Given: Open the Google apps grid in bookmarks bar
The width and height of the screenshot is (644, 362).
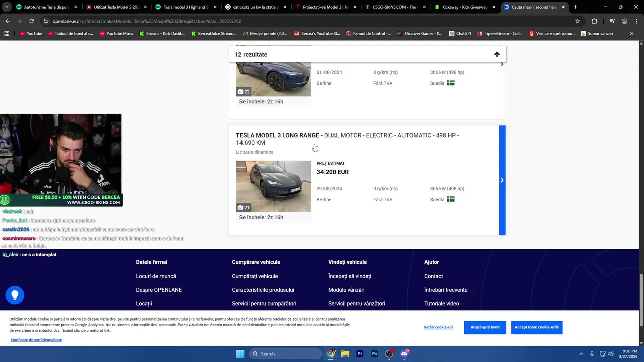Looking at the screenshot, I should click(7, 33).
